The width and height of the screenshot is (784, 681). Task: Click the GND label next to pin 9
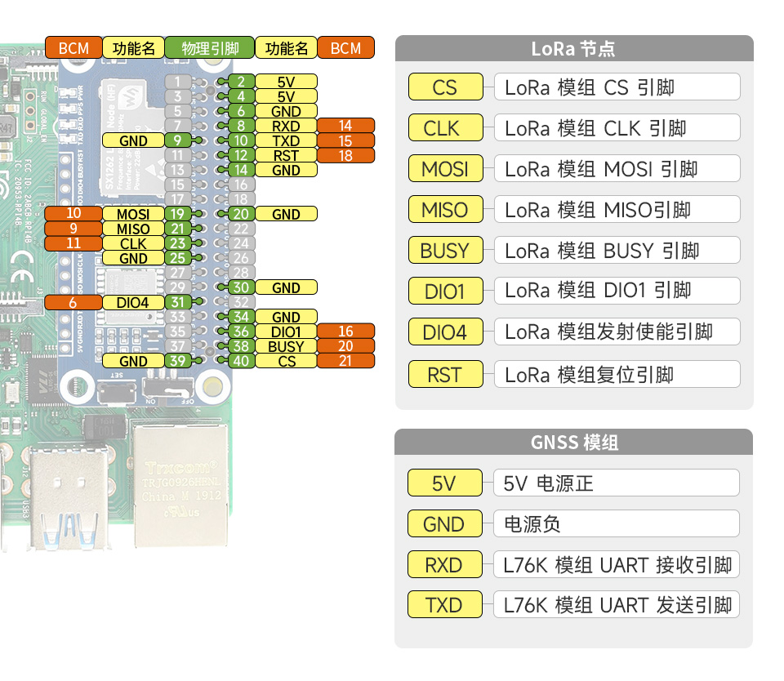coord(131,140)
